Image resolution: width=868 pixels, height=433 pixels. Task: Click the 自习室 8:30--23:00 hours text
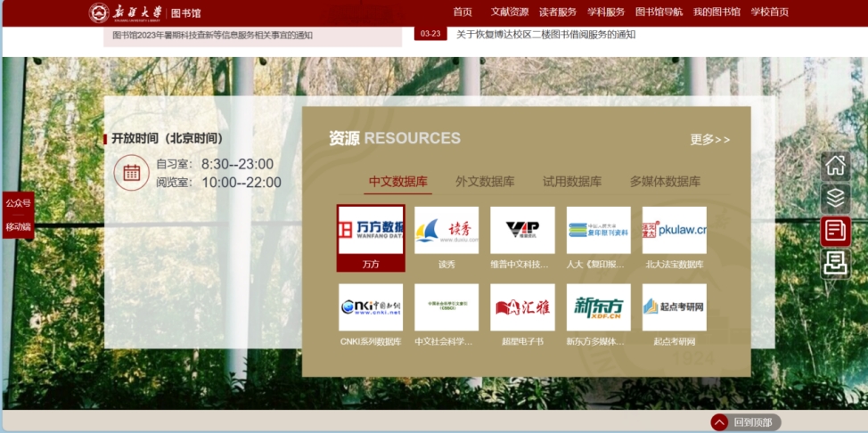[x=215, y=165]
